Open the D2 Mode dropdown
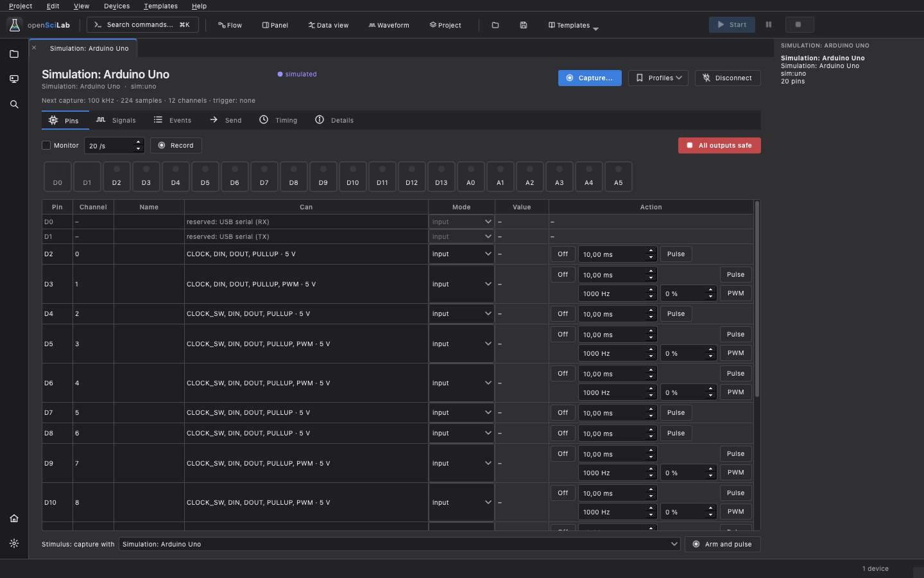924x578 pixels. pyautogui.click(x=461, y=254)
